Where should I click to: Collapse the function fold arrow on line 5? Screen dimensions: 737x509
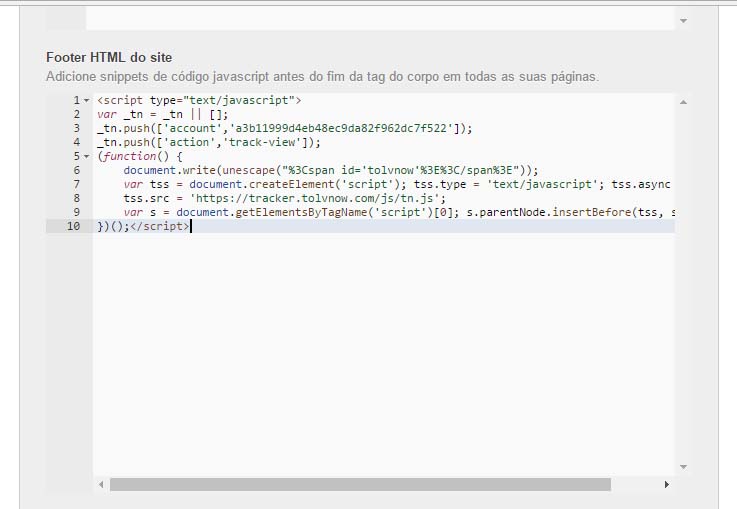click(x=86, y=157)
